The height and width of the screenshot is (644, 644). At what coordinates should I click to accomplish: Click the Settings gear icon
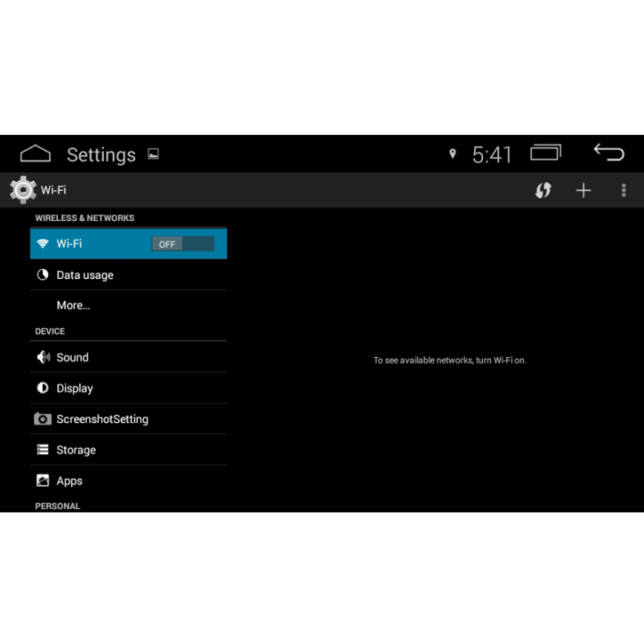pyautogui.click(x=22, y=191)
